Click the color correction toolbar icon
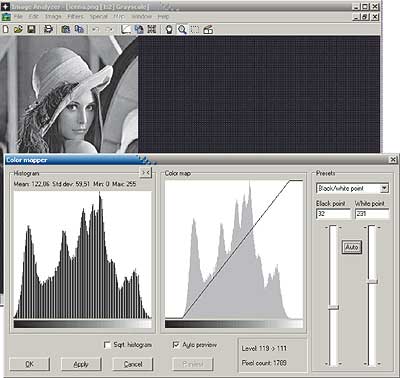This screenshot has height=378, width=400. [x=139, y=29]
